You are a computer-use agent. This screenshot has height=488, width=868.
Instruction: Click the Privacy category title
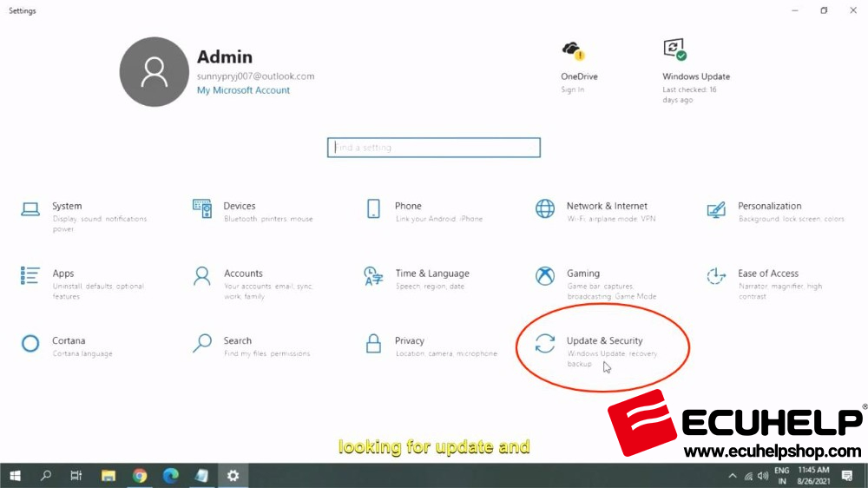pos(409,340)
